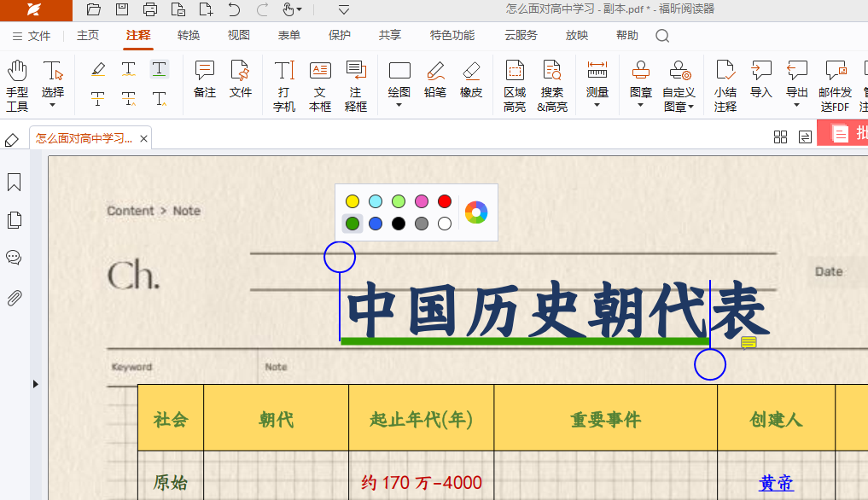This screenshot has width=868, height=500.
Task: Select the Hand tool (手型工具)
Action: click(17, 85)
